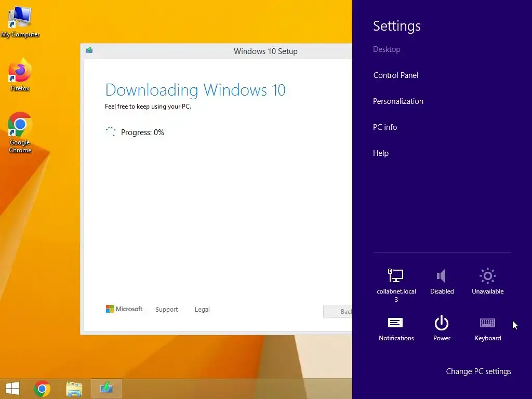
Task: Open the Legal link in setup window
Action: tap(202, 310)
